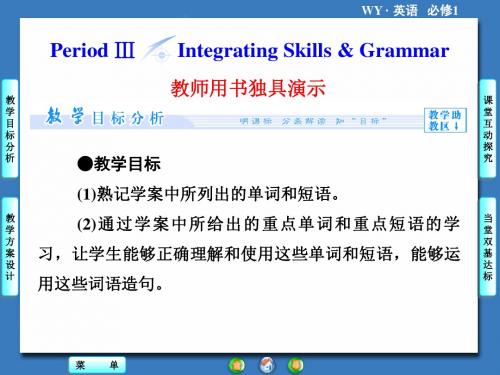Image resolution: width=500 pixels, height=375 pixels.
Task: Click the Integrating Skills & Grammar heading
Action: pos(313,51)
